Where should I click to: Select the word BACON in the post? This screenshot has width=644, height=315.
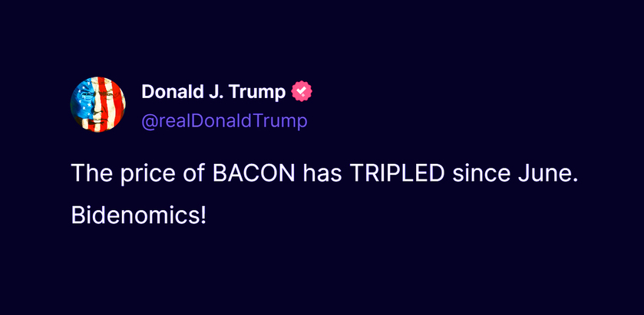[253, 173]
